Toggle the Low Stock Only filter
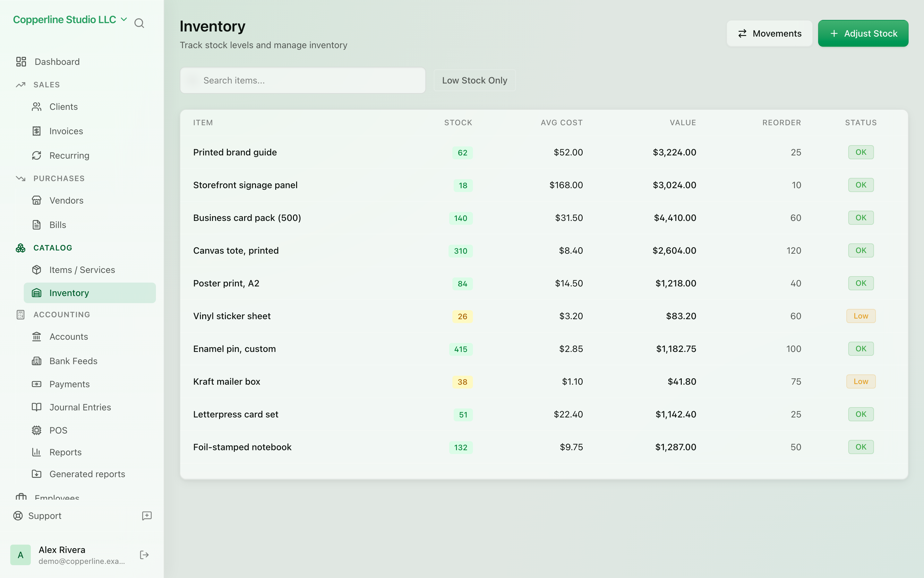924x578 pixels. (x=475, y=80)
